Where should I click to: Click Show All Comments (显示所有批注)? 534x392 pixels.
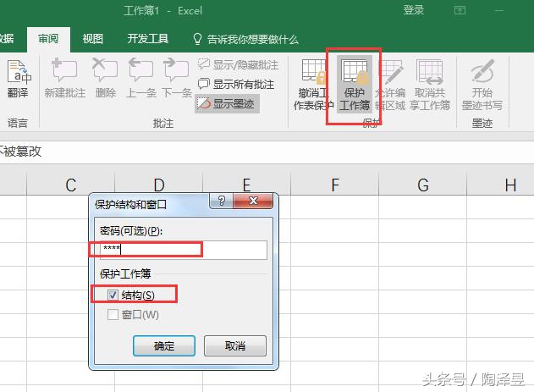pos(236,84)
